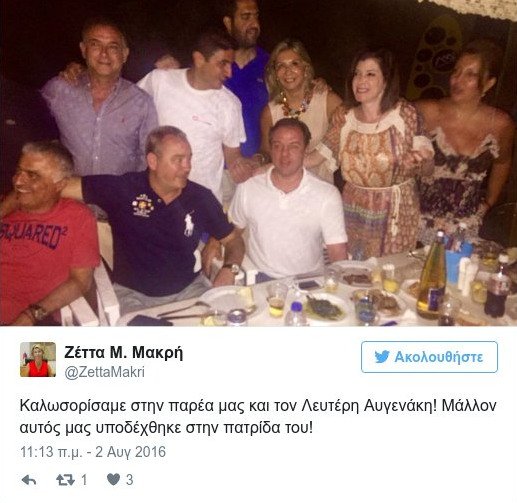Open Ζέττα Μ. Μακρή profile avatar
This screenshot has width=517, height=503.
pyautogui.click(x=38, y=359)
